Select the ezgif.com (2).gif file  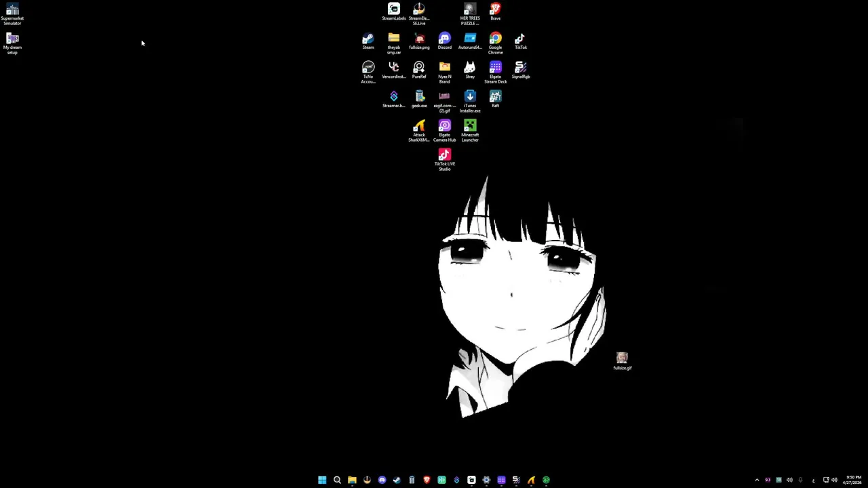click(x=445, y=102)
